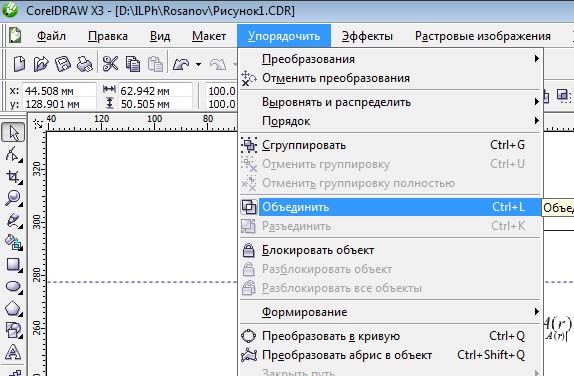574x376 pixels.
Task: Choose Объединить menu entry
Action: tap(390, 207)
